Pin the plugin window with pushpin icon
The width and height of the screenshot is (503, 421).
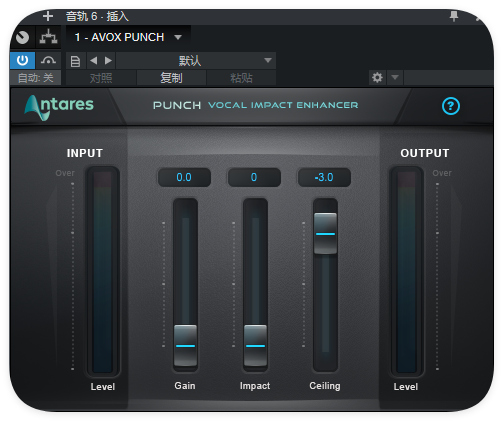[454, 16]
